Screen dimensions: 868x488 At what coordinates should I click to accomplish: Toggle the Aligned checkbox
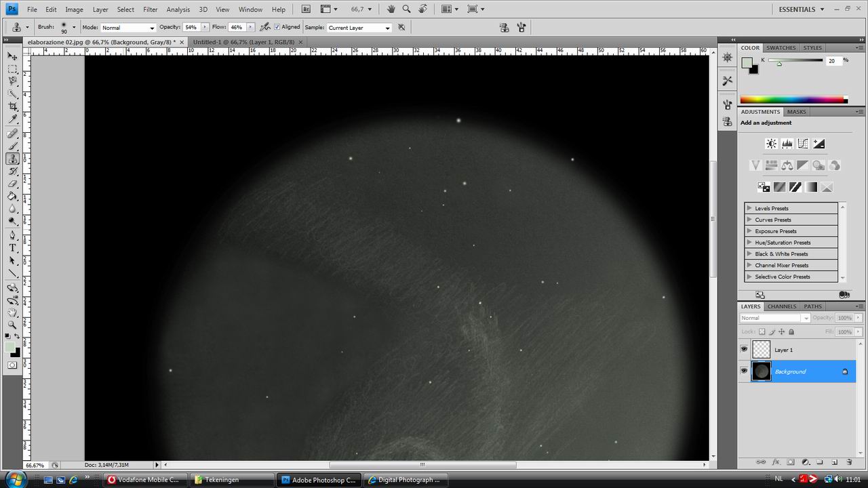pos(277,27)
